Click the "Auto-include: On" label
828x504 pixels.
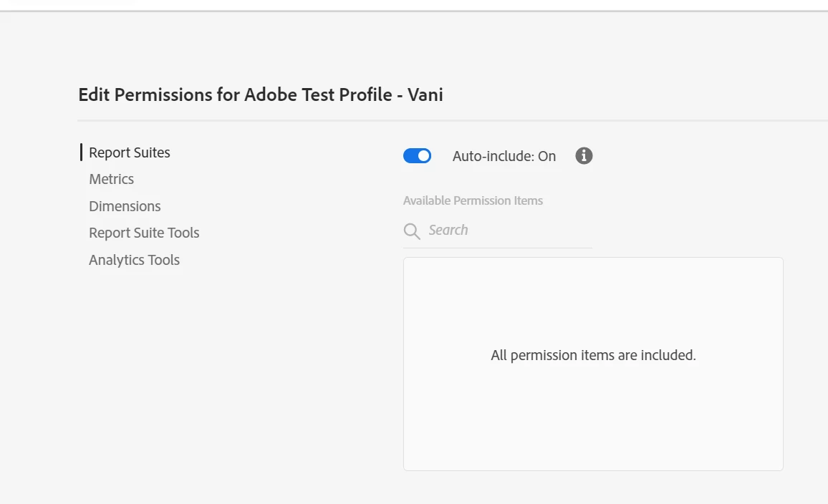click(x=504, y=156)
